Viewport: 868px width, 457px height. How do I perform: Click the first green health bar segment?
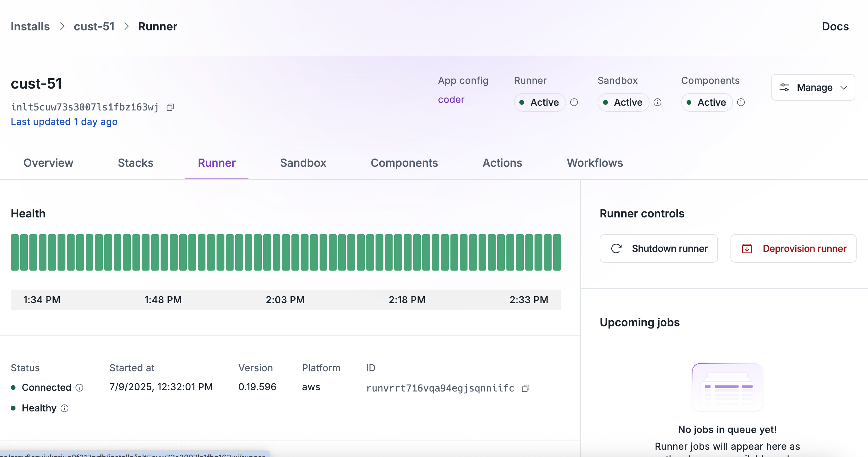(15, 252)
